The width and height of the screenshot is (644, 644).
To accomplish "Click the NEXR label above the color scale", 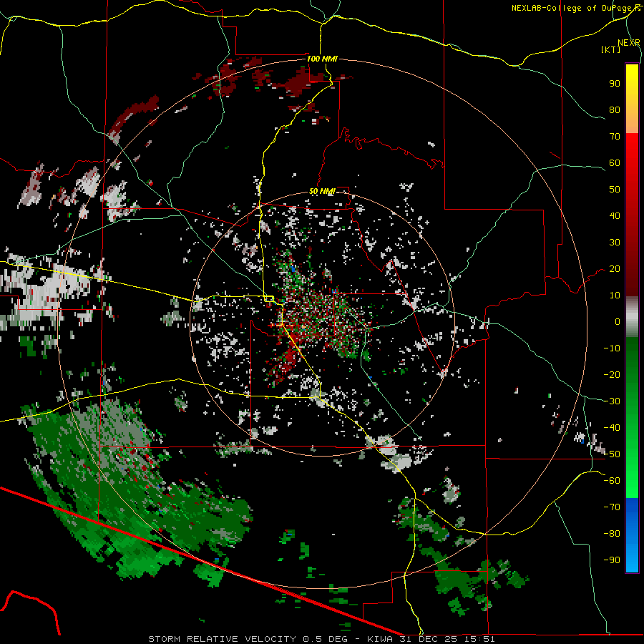I will point(628,43).
